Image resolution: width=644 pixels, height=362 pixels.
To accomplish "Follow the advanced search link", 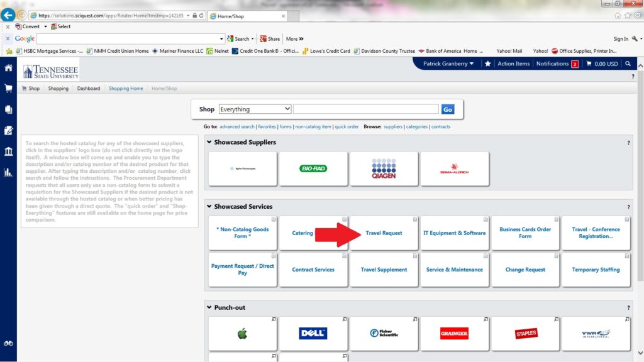I will coord(237,127).
